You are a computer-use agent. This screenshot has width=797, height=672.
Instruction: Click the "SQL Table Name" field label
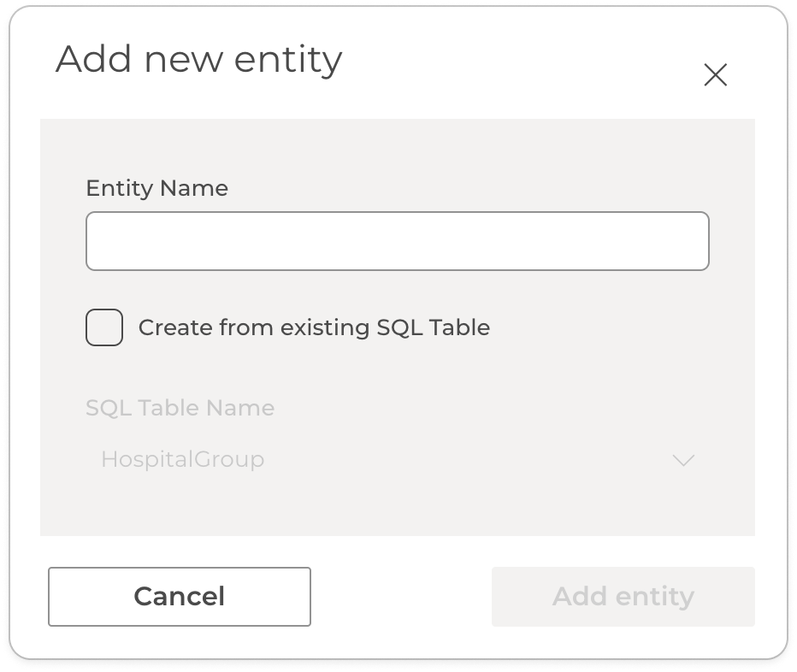pyautogui.click(x=180, y=408)
